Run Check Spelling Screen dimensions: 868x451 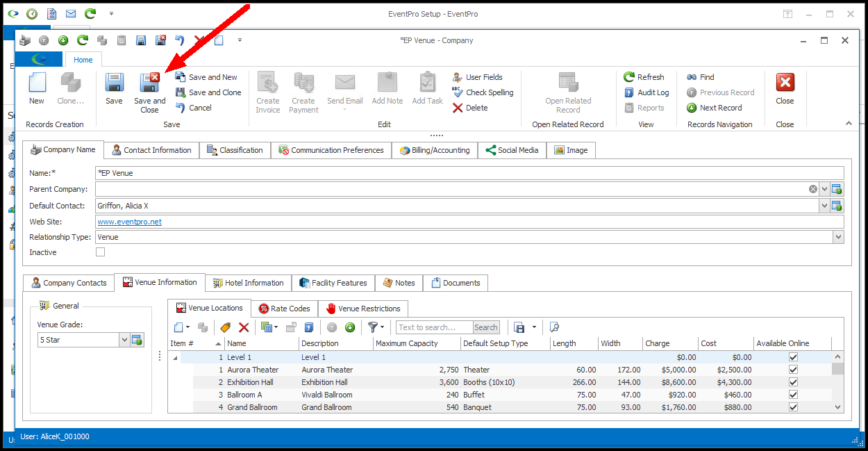[483, 92]
